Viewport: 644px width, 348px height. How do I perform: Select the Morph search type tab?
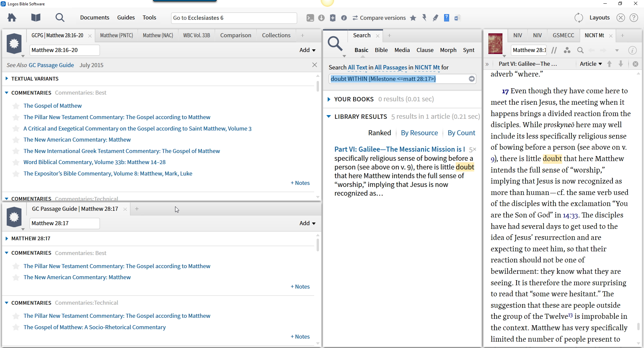[448, 50]
